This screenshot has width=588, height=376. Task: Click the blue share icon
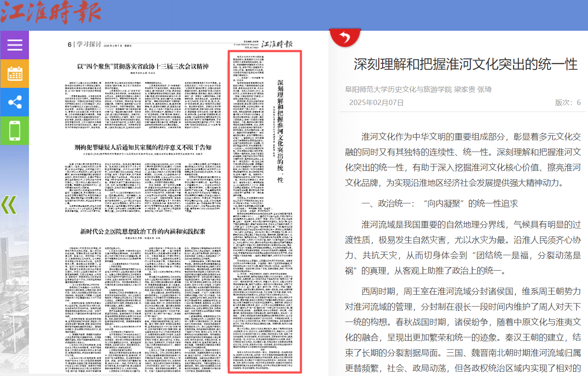tap(14, 102)
